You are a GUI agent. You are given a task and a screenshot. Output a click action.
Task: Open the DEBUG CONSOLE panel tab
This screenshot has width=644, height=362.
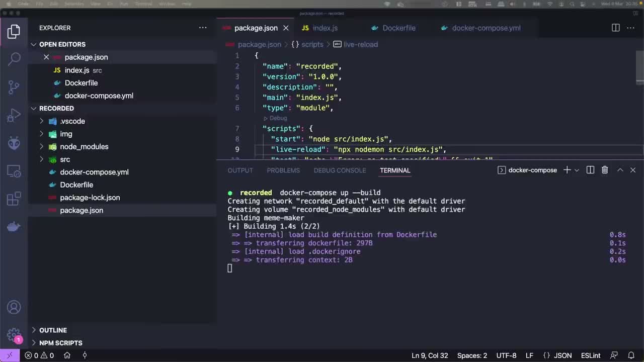pyautogui.click(x=340, y=170)
